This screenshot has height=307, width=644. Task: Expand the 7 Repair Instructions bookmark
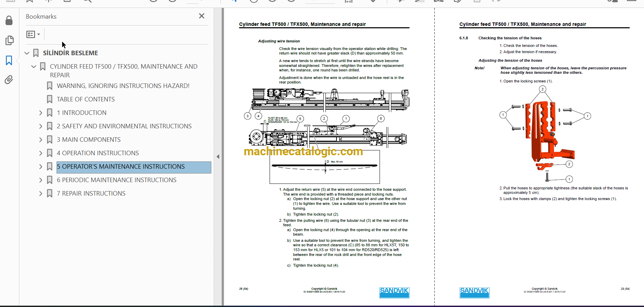point(41,194)
